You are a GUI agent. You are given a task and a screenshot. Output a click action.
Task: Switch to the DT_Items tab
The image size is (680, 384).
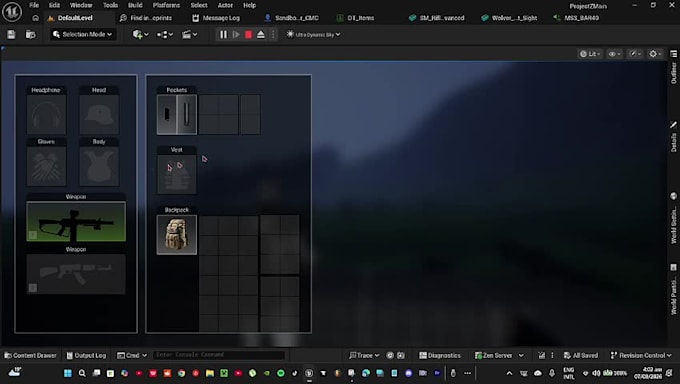[x=356, y=18]
